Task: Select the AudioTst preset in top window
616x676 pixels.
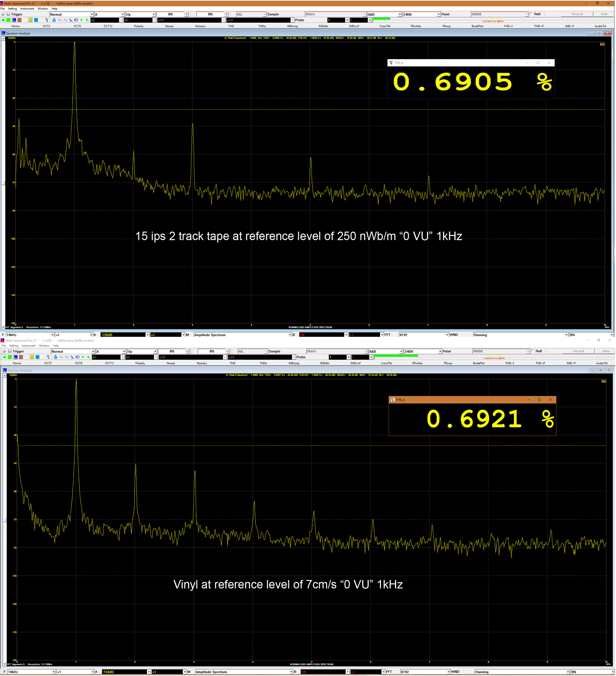Action: [x=601, y=26]
